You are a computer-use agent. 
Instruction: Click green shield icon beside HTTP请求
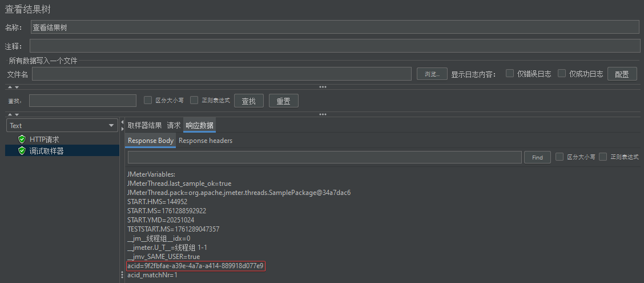coord(22,139)
